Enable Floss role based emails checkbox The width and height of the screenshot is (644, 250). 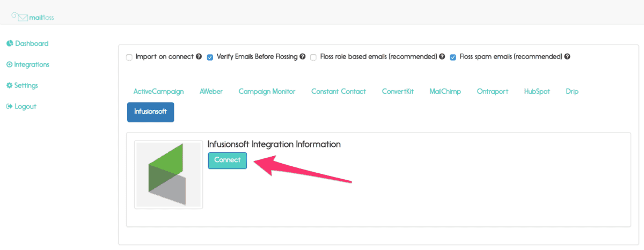pos(313,57)
